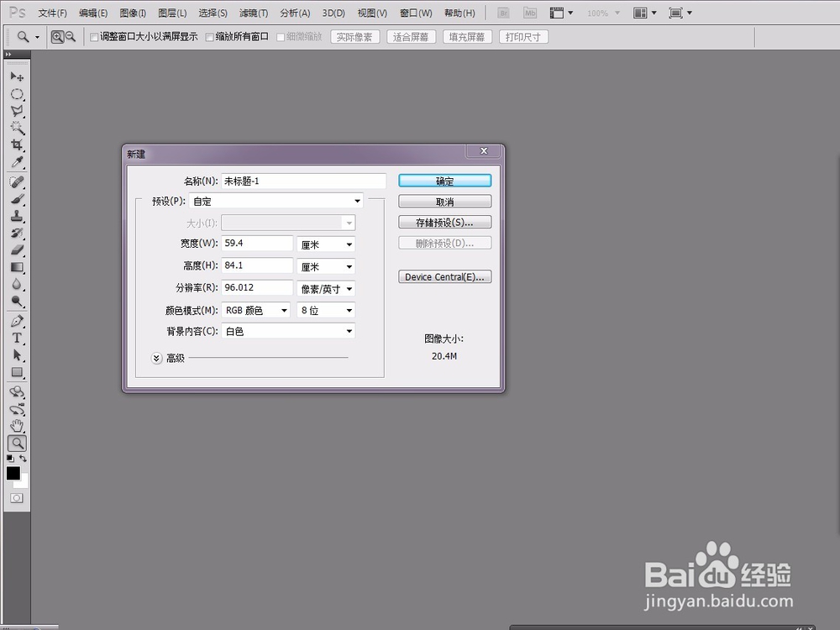Swap foreground and background colors

click(23, 459)
